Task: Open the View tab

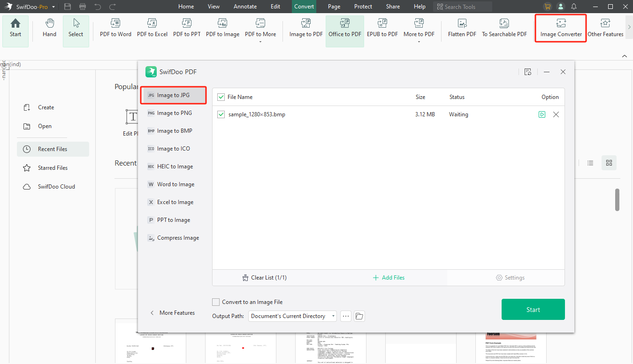Action: click(x=214, y=7)
